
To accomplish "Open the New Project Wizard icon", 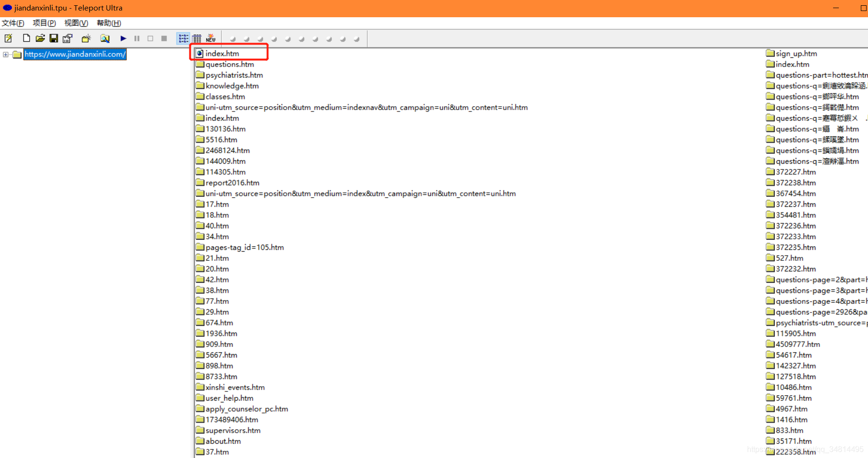I will (9, 38).
